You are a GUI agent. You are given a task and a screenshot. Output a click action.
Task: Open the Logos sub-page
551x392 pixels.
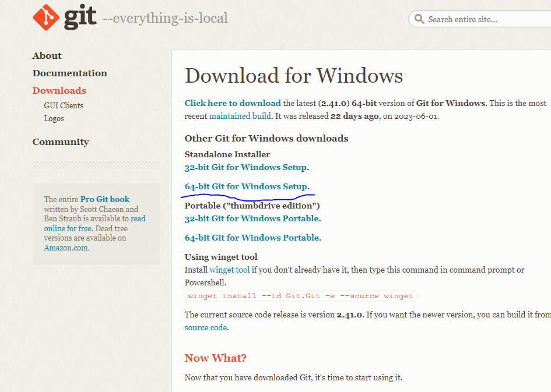tap(54, 119)
